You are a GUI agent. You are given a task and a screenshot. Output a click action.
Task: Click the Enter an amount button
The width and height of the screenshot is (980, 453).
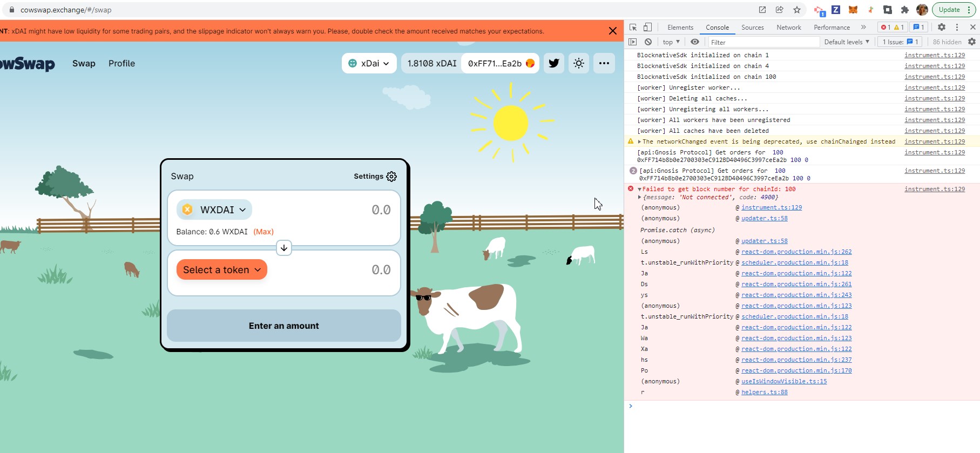[284, 326]
